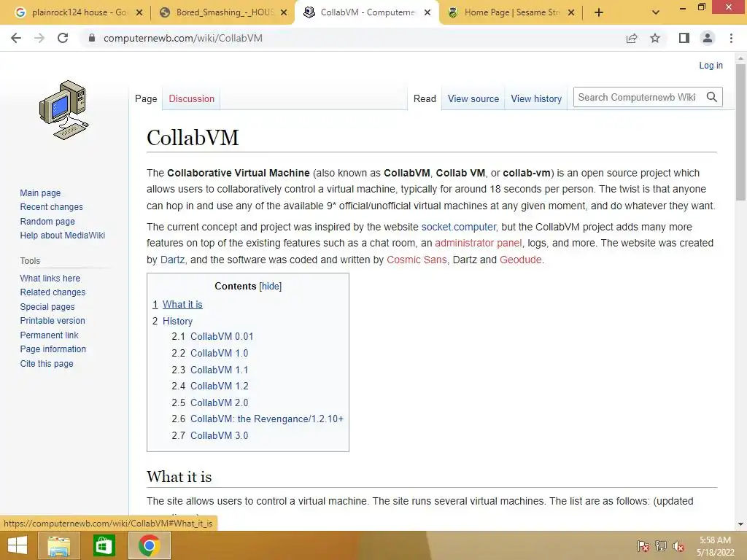Share this page via share icon
Image resolution: width=747 pixels, height=560 pixels.
coord(632,38)
